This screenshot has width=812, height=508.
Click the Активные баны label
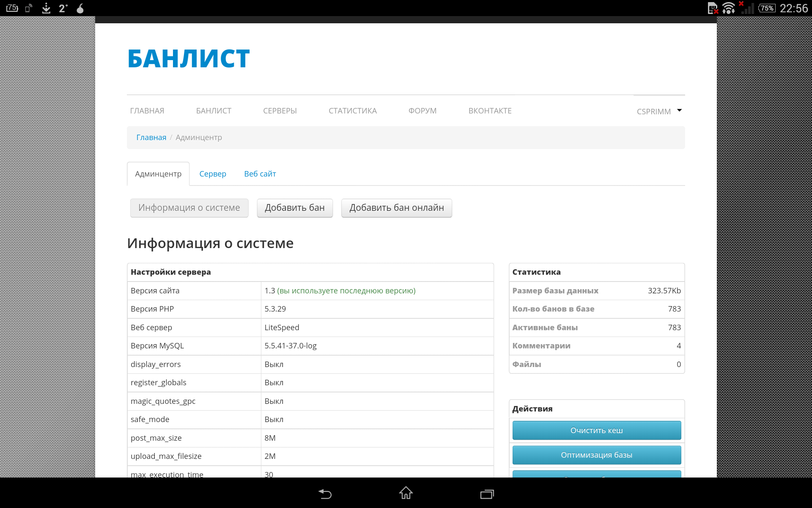coord(545,328)
